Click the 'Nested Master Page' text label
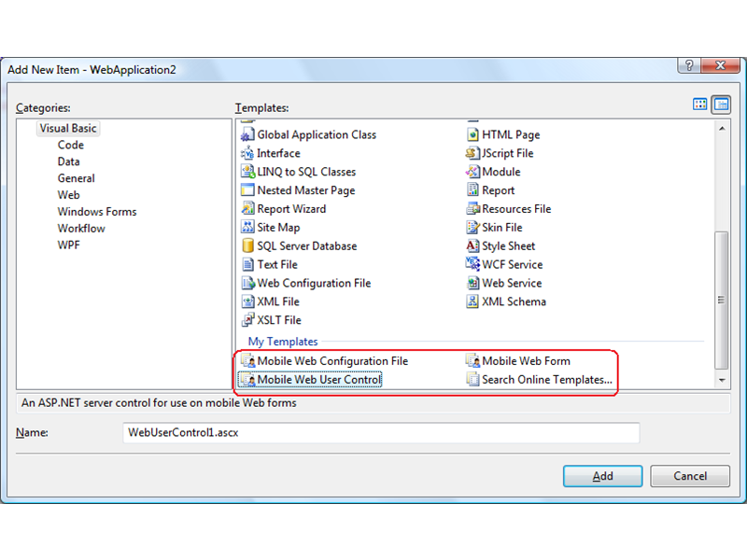747x560 pixels. (306, 190)
